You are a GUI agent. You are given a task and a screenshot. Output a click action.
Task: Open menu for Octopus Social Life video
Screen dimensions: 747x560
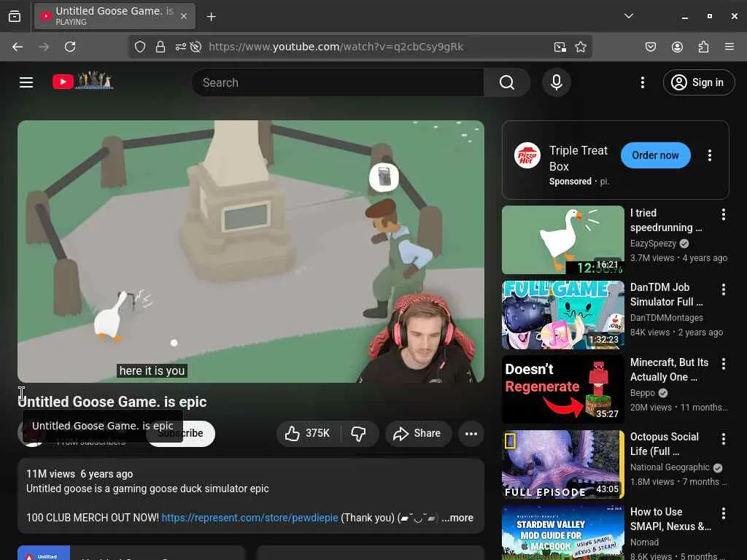(723, 438)
